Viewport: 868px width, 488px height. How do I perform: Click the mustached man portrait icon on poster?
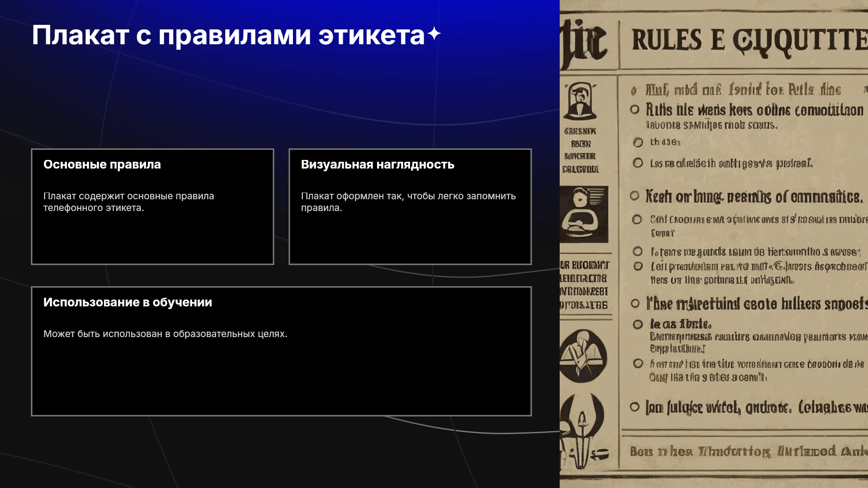pyautogui.click(x=580, y=101)
